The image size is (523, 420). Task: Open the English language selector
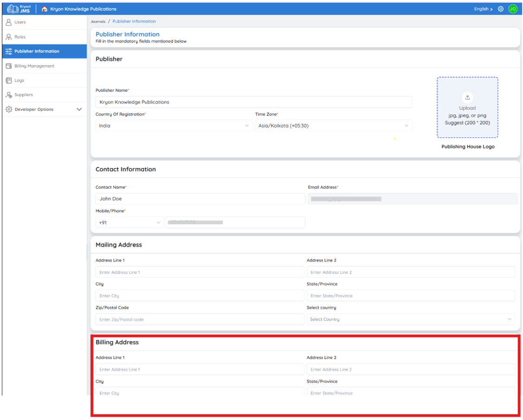(x=483, y=9)
